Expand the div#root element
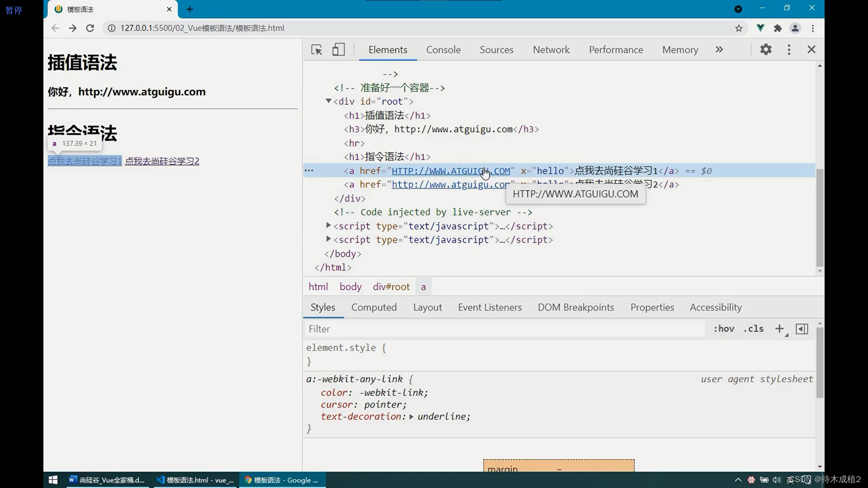This screenshot has height=488, width=868. coord(329,101)
